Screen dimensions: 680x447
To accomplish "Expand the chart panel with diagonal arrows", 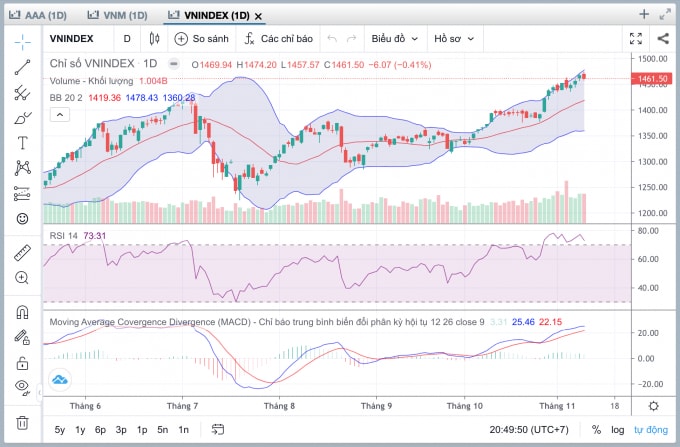I will (665, 14).
